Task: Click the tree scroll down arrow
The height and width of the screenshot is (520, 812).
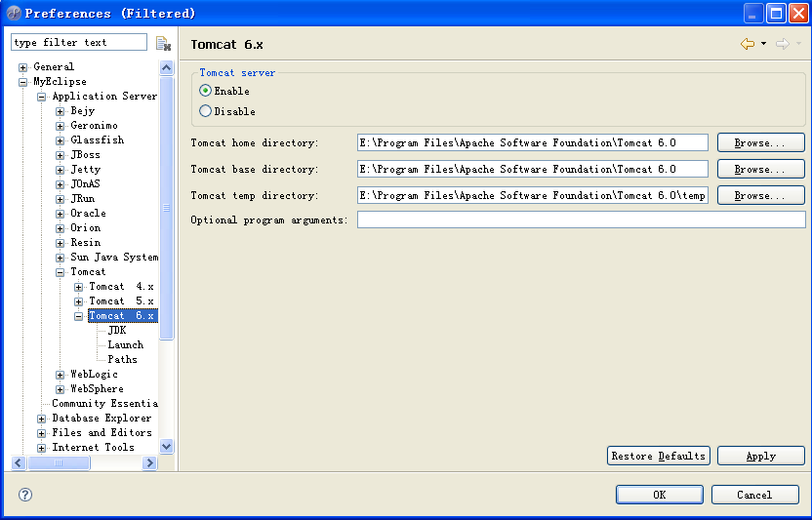Action: 166,446
